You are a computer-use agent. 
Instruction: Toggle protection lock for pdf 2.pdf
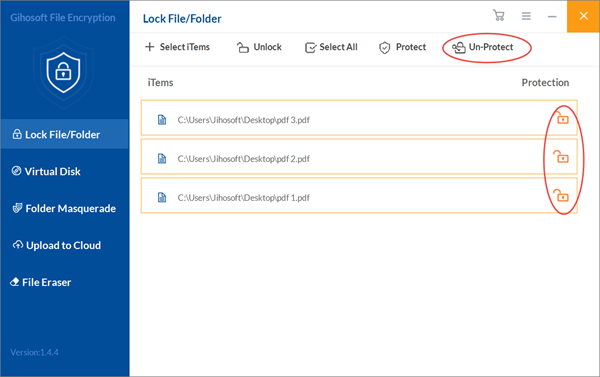point(561,157)
